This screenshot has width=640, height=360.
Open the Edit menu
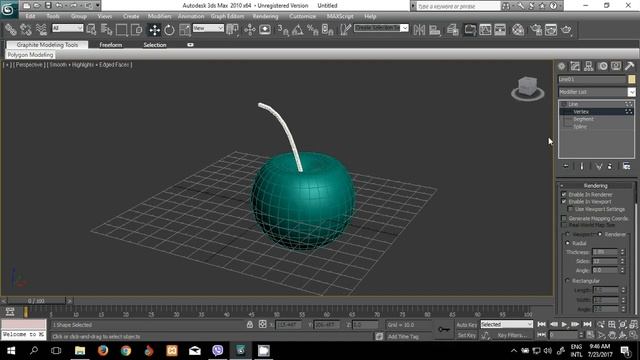pos(30,16)
